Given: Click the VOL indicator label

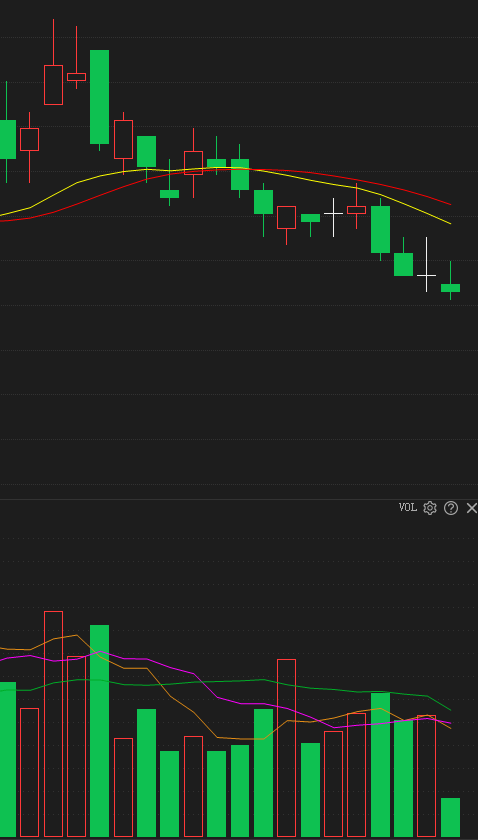Looking at the screenshot, I should pos(408,508).
